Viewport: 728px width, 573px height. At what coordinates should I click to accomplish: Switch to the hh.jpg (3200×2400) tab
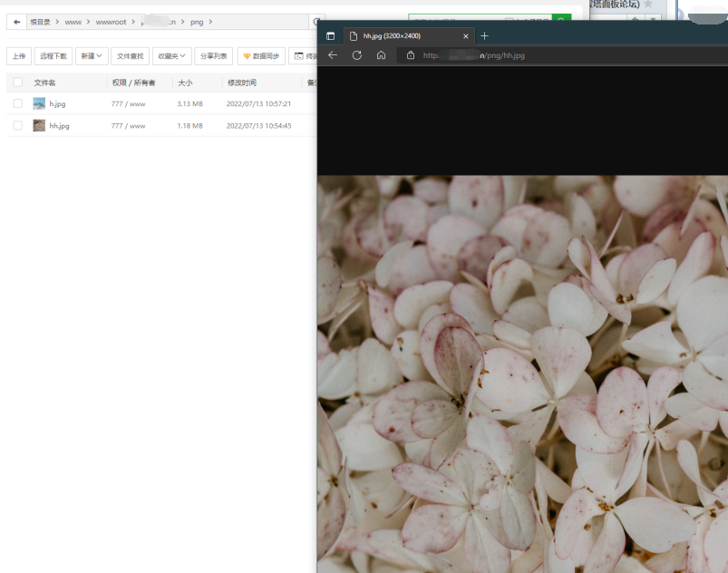click(x=409, y=35)
